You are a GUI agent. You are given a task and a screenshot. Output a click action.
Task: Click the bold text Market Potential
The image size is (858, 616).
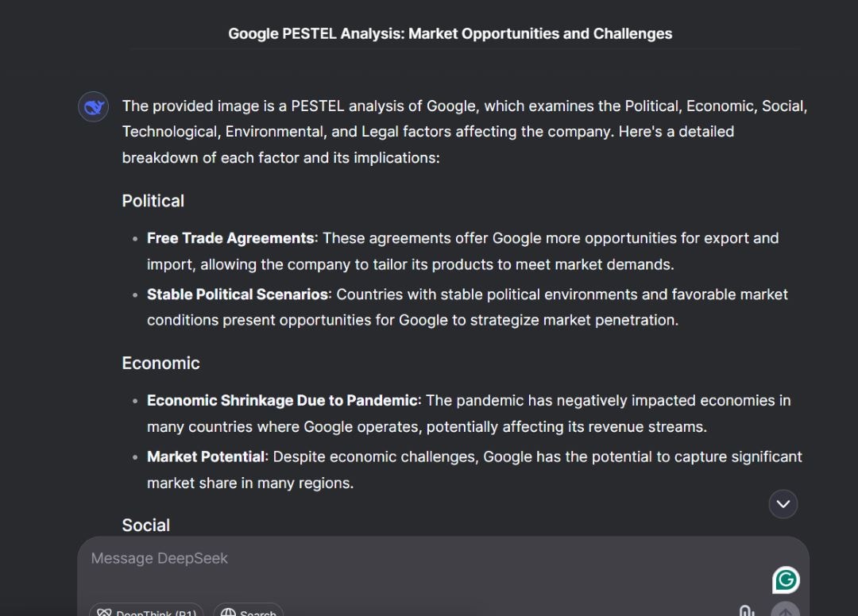[x=206, y=457]
